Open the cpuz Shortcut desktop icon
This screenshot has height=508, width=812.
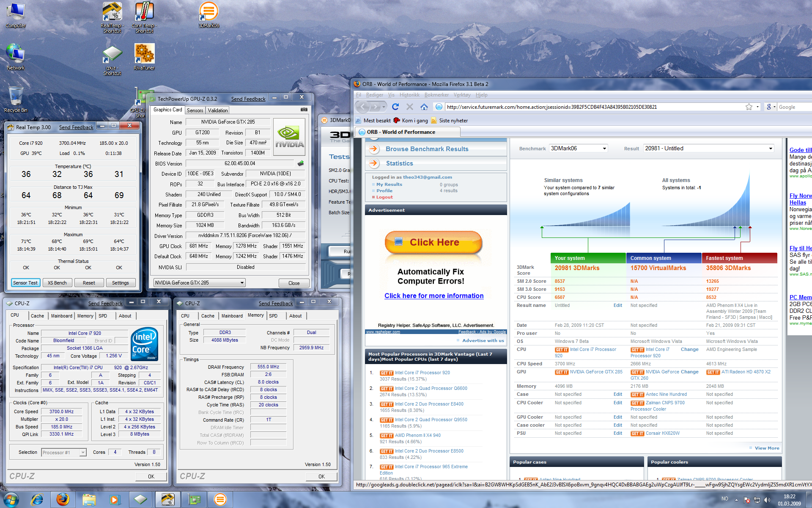pyautogui.click(x=112, y=60)
